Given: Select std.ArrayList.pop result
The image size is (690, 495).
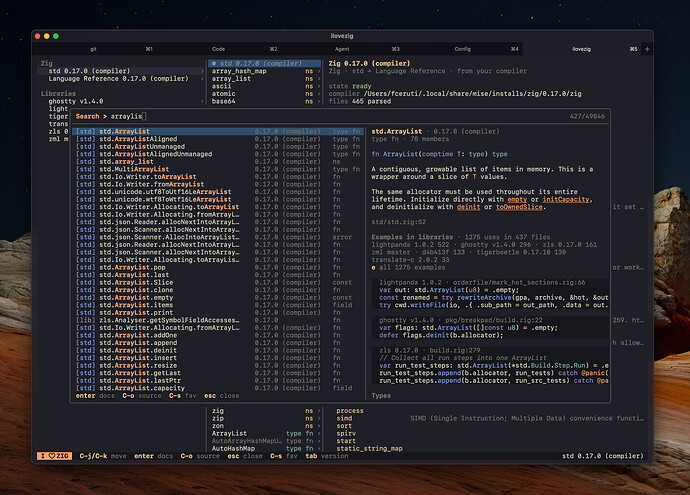Looking at the screenshot, I should point(218,267).
